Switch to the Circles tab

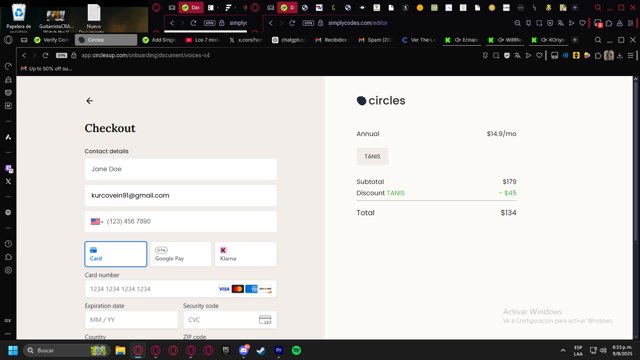point(106,40)
